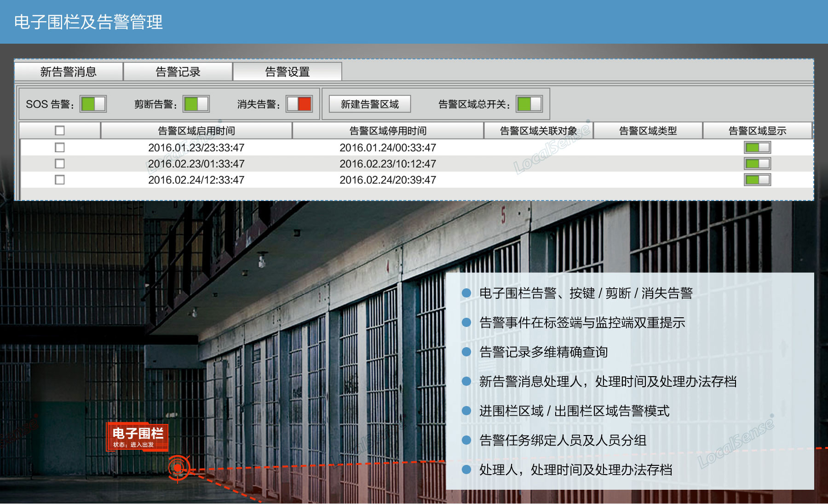Click the 电子围栏 status label badge
The width and height of the screenshot is (828, 504).
point(138,437)
